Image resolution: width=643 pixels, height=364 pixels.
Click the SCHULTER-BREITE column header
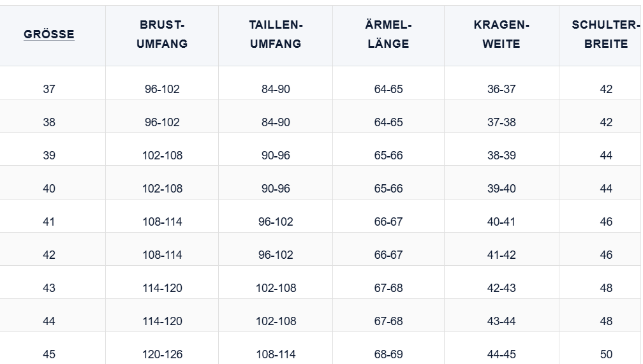[x=605, y=34]
